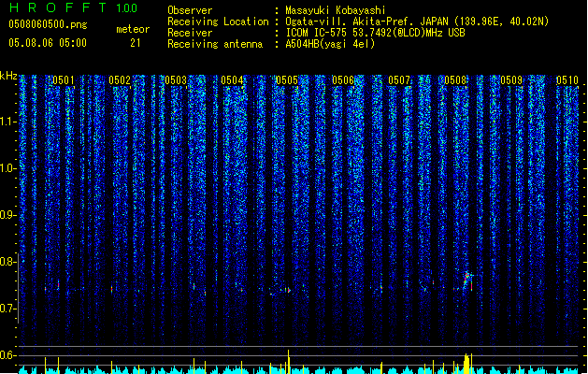The image size is (588, 374).
Task: Click the Receiver label
Action: click(190, 33)
